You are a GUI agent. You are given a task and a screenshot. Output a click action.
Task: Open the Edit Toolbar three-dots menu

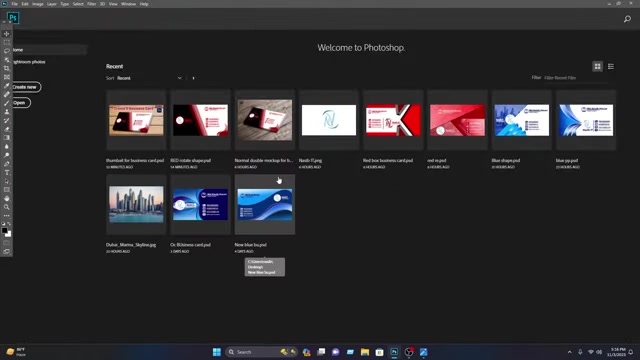click(x=7, y=216)
